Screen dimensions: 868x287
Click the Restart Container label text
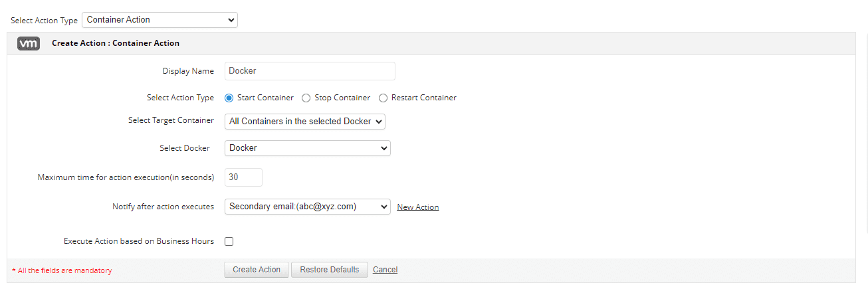424,98
